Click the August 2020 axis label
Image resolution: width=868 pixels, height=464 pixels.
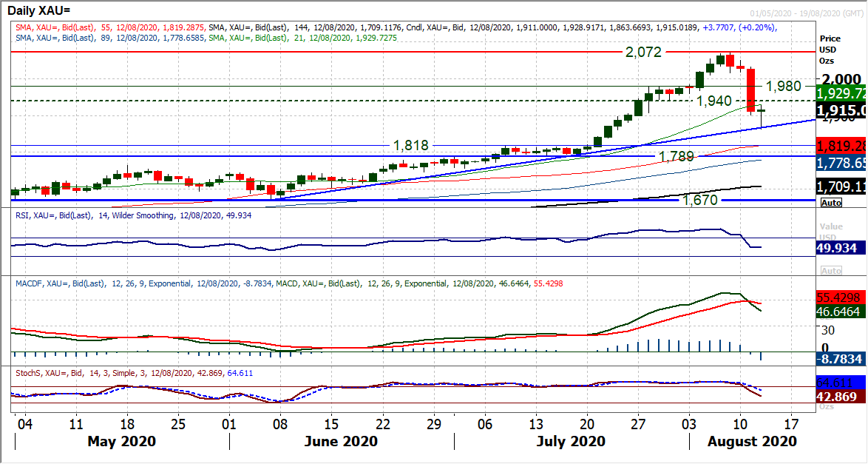coord(750,442)
